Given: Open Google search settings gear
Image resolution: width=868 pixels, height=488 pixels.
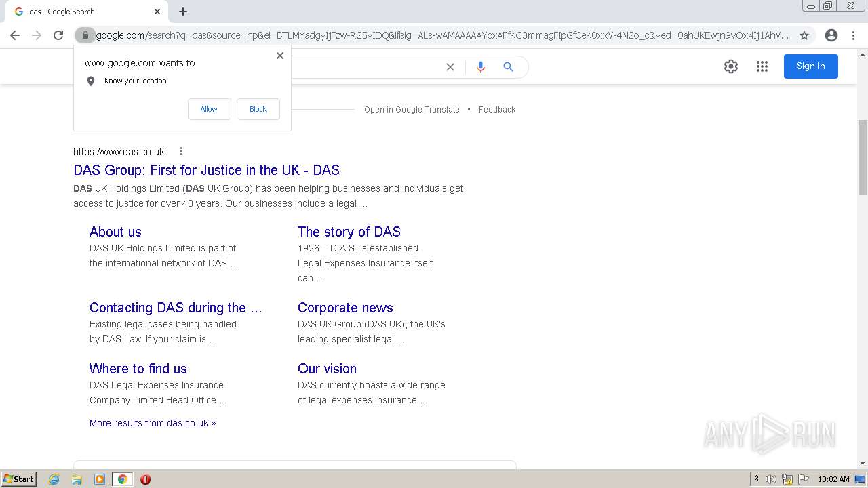Looking at the screenshot, I should [730, 66].
